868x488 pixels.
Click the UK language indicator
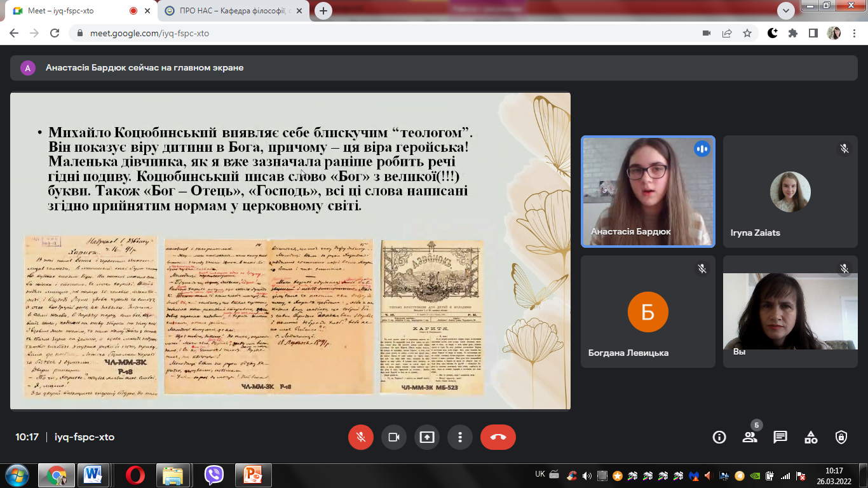[540, 474]
